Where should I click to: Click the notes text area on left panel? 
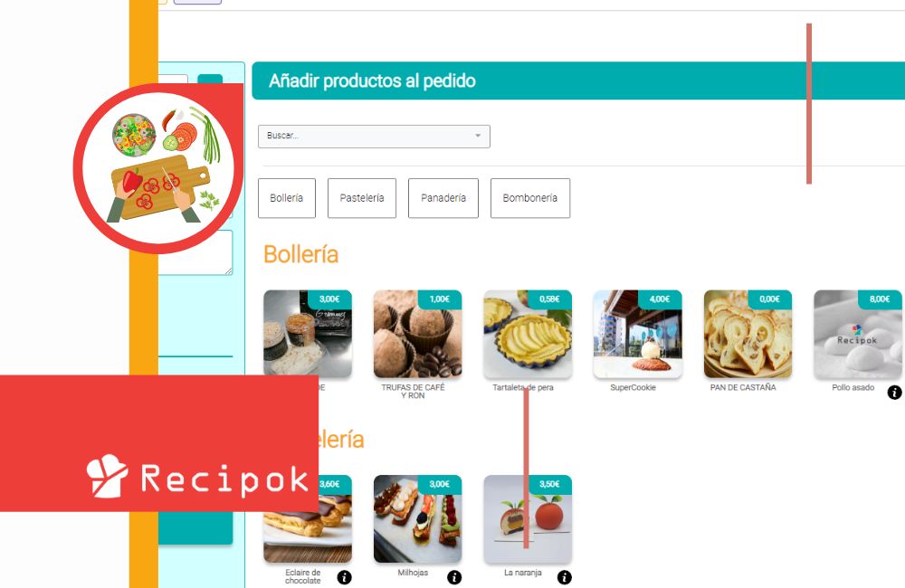(x=195, y=252)
